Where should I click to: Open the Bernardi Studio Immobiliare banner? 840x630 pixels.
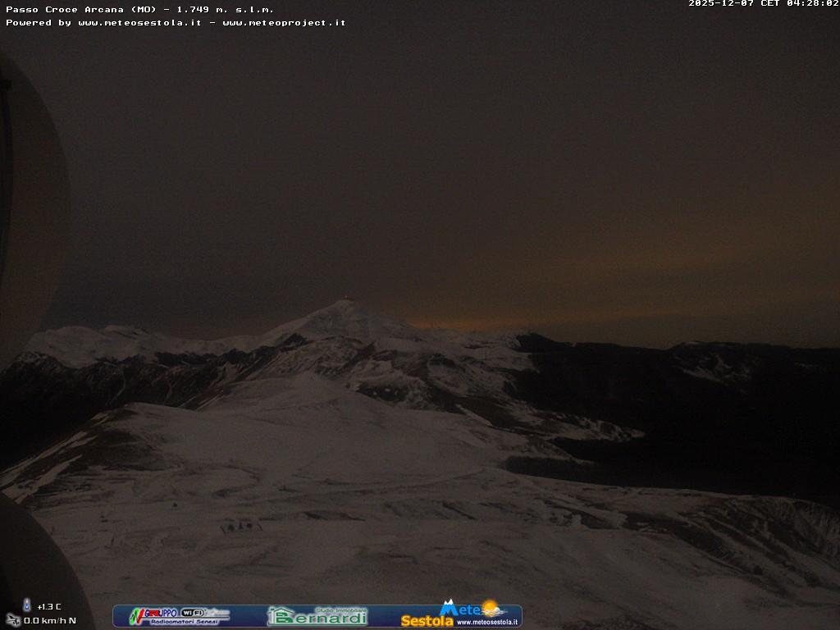(x=317, y=616)
